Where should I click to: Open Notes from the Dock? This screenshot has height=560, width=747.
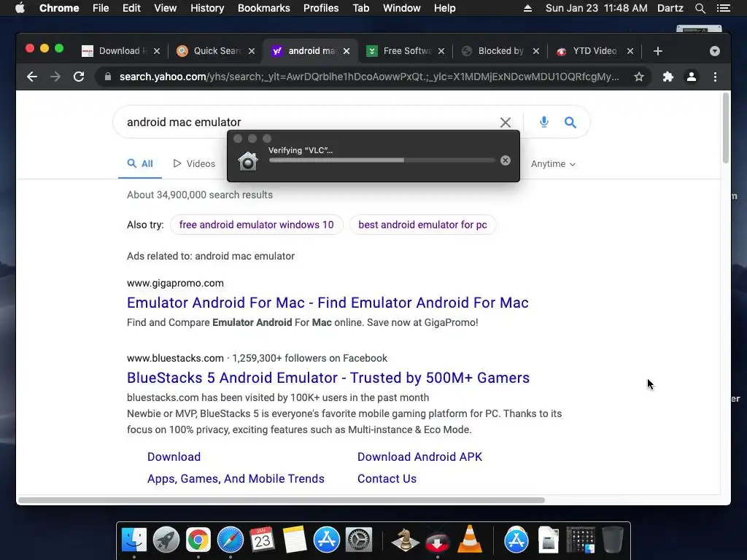tap(294, 540)
